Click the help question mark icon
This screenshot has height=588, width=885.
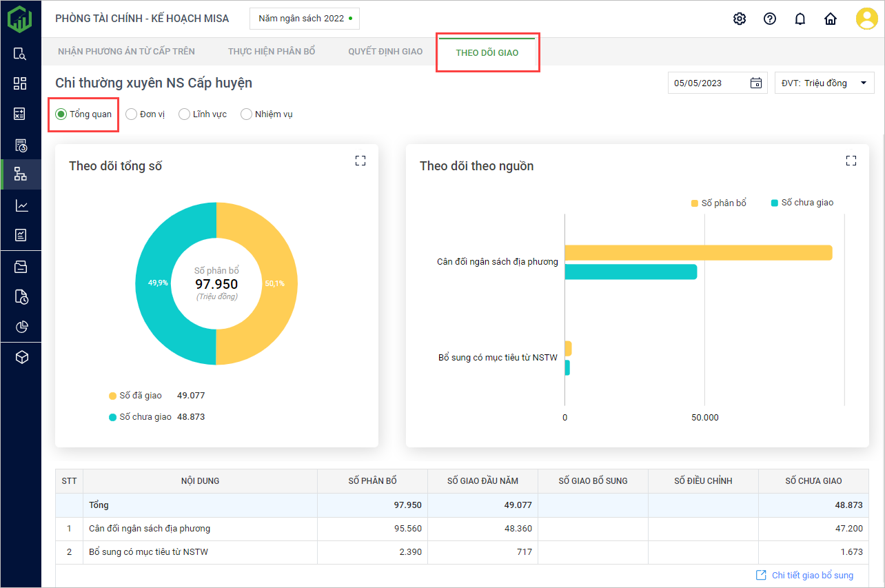[770, 19]
